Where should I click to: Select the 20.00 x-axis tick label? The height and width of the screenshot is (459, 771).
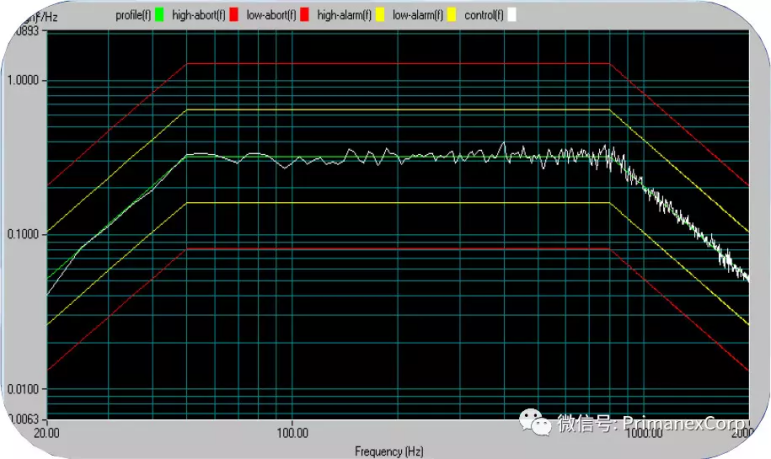pos(47,435)
